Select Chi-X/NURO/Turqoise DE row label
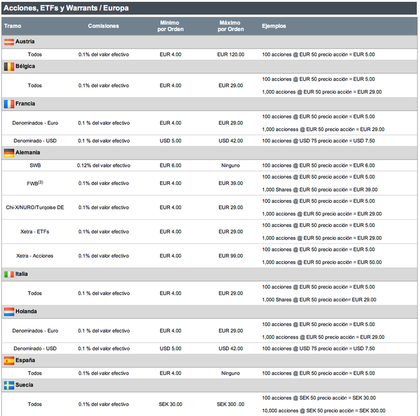 coord(35,207)
